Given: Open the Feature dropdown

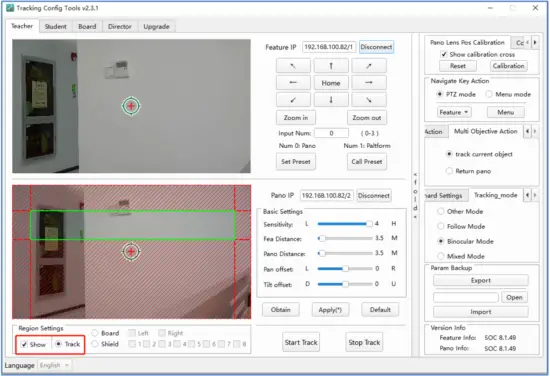Looking at the screenshot, I should coord(454,112).
